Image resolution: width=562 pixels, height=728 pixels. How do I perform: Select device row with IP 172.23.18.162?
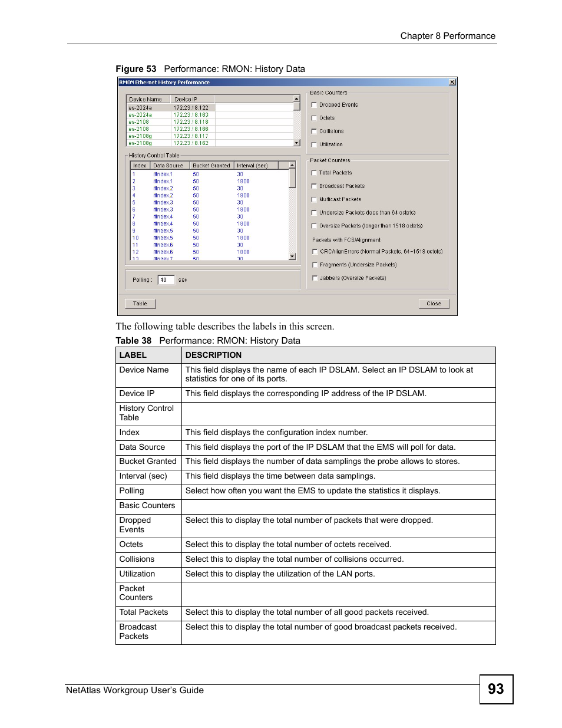[210, 143]
